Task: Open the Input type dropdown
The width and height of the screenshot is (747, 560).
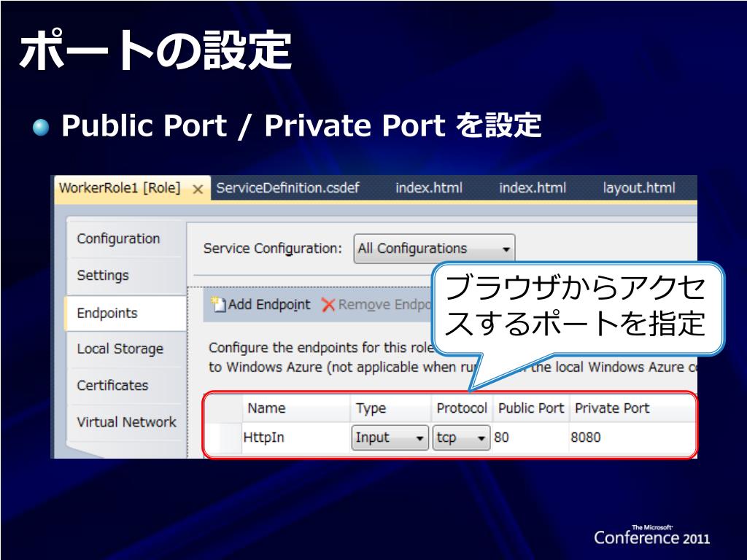Action: coord(390,437)
